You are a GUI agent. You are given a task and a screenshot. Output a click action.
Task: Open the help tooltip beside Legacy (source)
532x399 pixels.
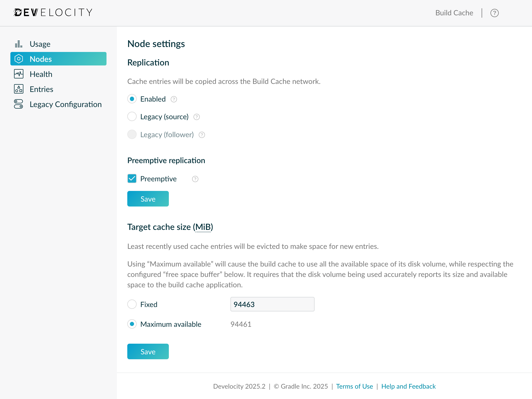[196, 117]
